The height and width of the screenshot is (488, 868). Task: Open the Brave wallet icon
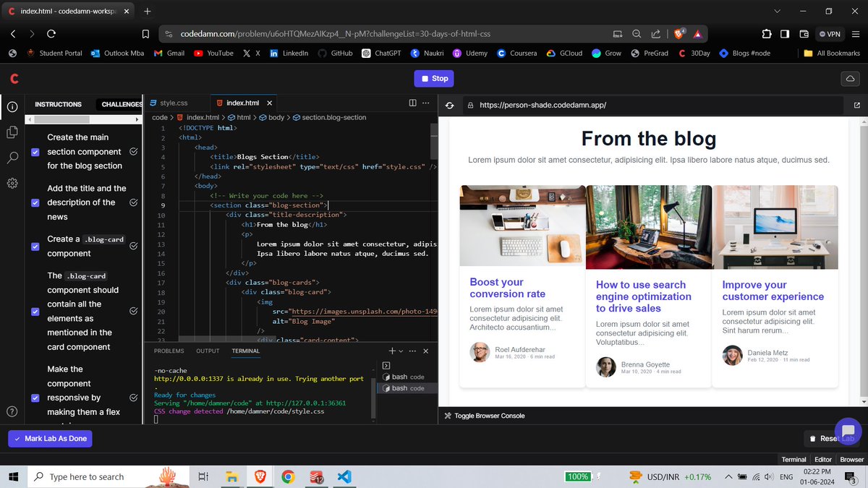804,33
